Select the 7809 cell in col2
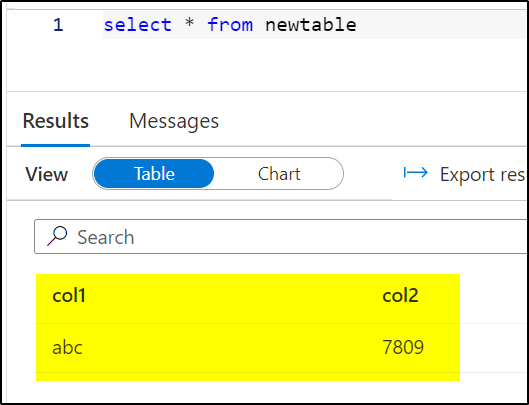Viewport: 529px width, 405px height. 403,348
